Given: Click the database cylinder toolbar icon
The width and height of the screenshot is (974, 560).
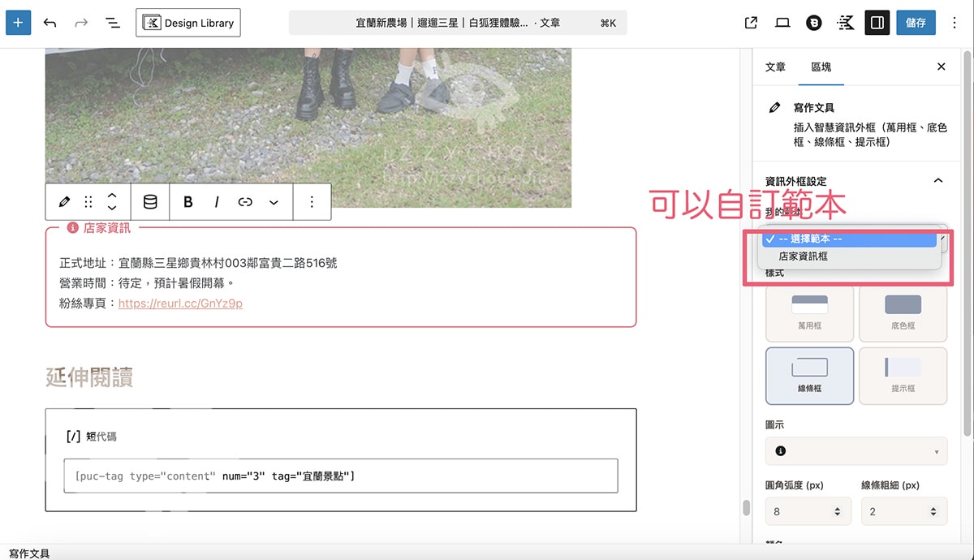Looking at the screenshot, I should (150, 202).
